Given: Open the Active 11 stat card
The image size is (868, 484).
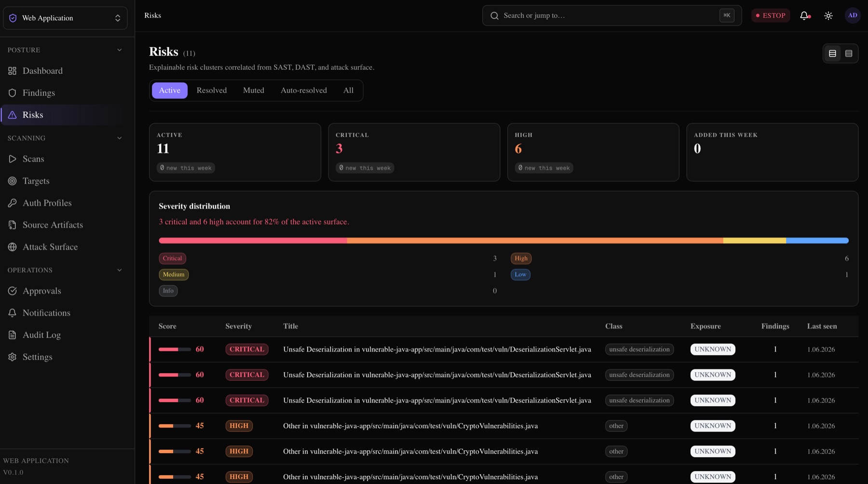Looking at the screenshot, I should (x=235, y=152).
